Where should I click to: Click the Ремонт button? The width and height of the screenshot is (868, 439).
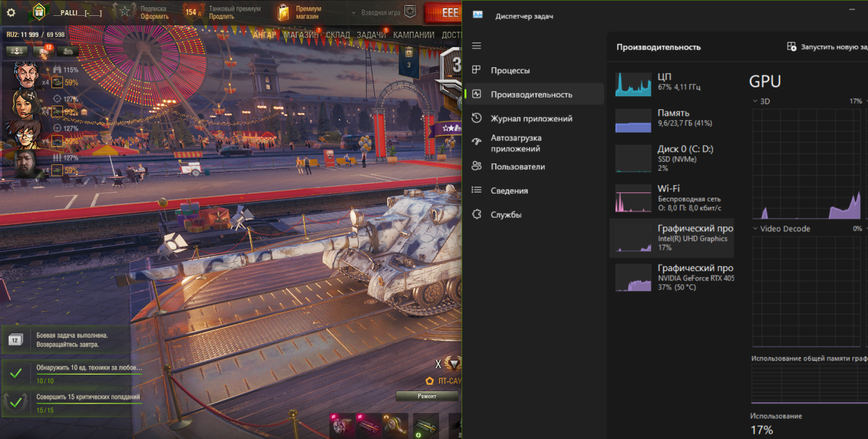(x=427, y=396)
